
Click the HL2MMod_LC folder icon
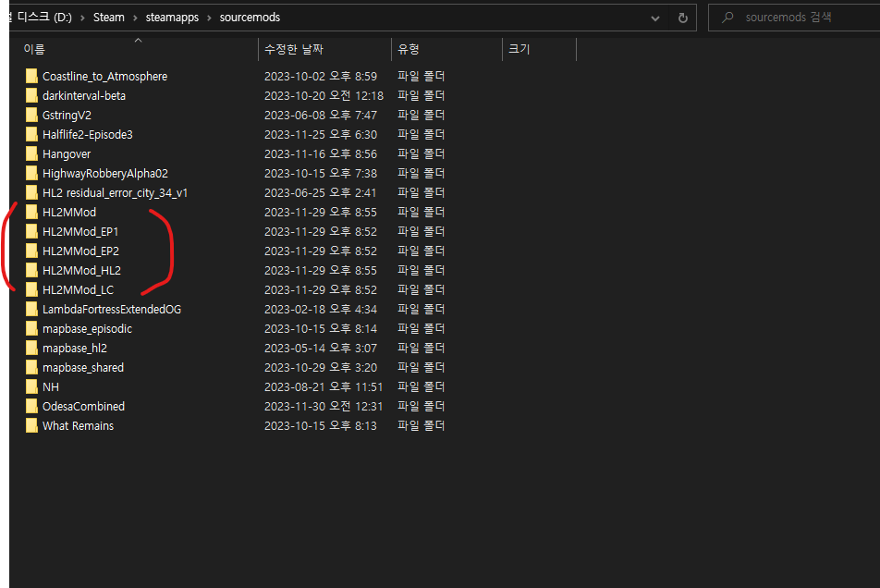click(x=31, y=289)
